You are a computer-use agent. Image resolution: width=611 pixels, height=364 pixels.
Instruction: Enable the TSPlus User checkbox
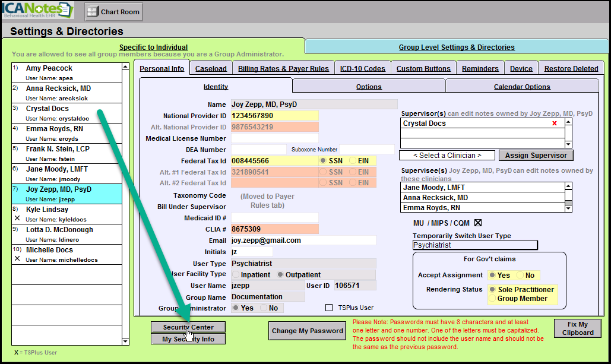(329, 308)
